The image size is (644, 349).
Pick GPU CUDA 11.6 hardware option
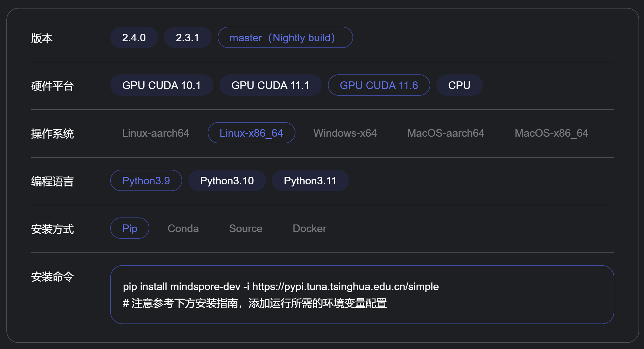(x=379, y=85)
